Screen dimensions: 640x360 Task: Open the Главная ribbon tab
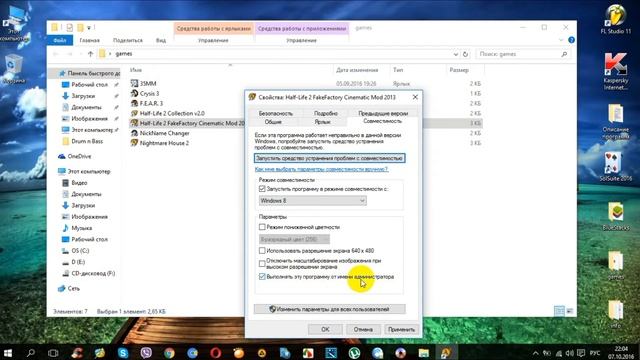(89, 40)
